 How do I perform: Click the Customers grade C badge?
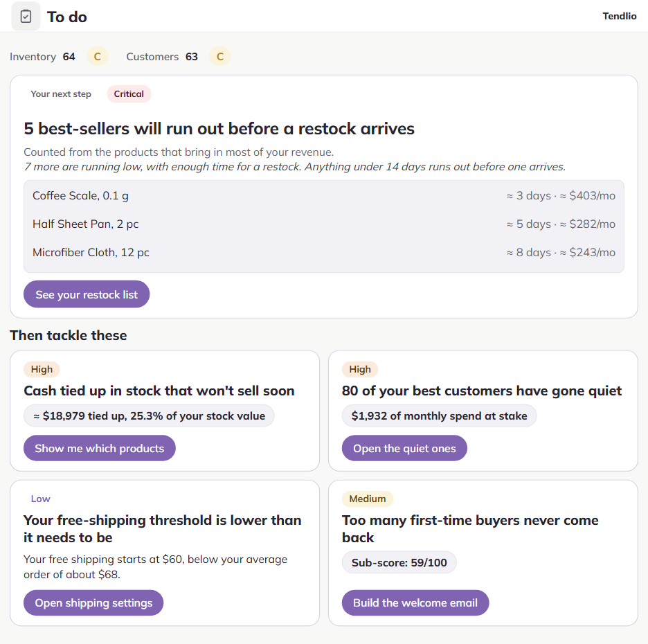220,56
